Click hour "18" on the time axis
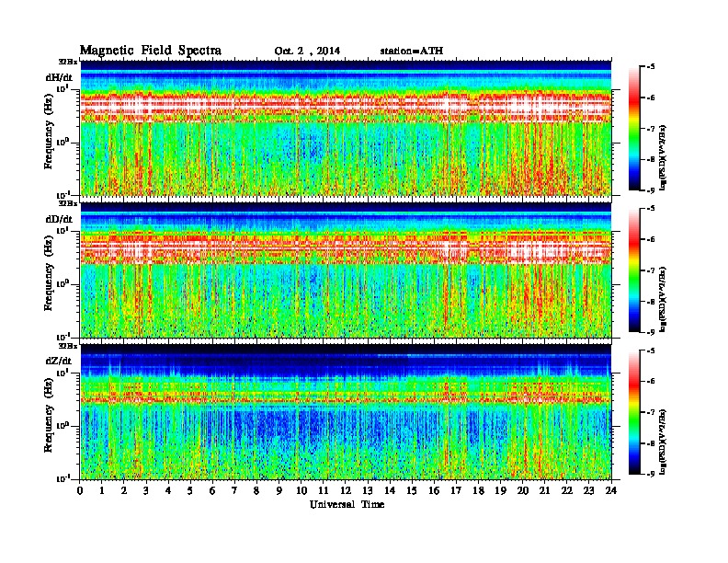Image resolution: width=728 pixels, height=563 pixels. click(478, 491)
